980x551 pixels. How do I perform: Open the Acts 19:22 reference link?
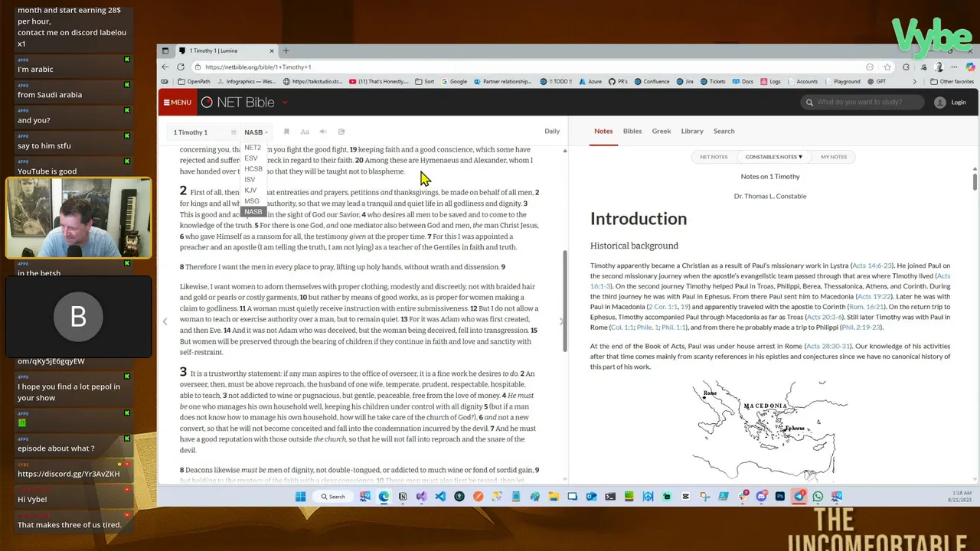873,296
